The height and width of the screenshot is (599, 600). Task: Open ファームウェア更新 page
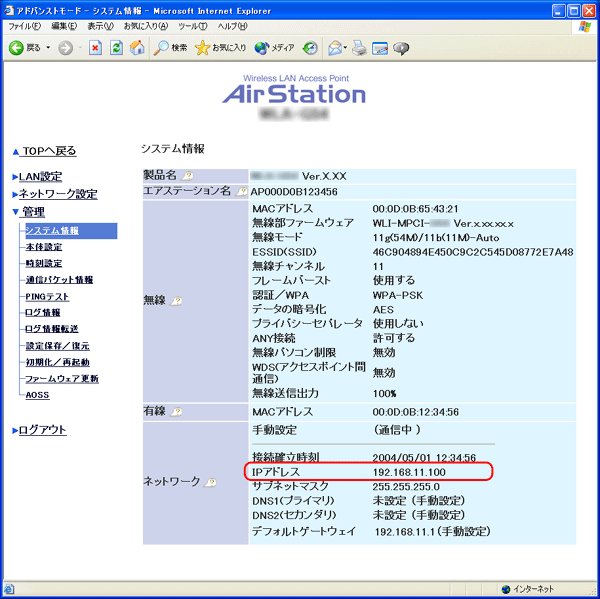[62, 379]
